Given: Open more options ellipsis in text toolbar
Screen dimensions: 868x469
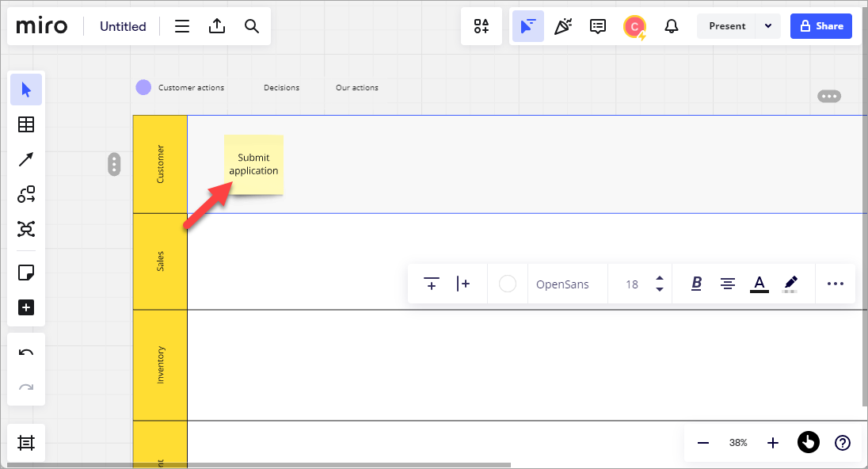Looking at the screenshot, I should (x=835, y=284).
